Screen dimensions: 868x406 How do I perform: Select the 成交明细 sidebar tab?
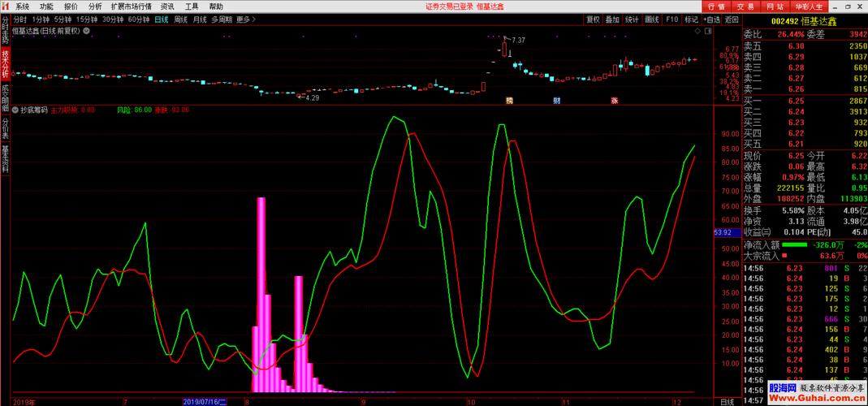5,97
